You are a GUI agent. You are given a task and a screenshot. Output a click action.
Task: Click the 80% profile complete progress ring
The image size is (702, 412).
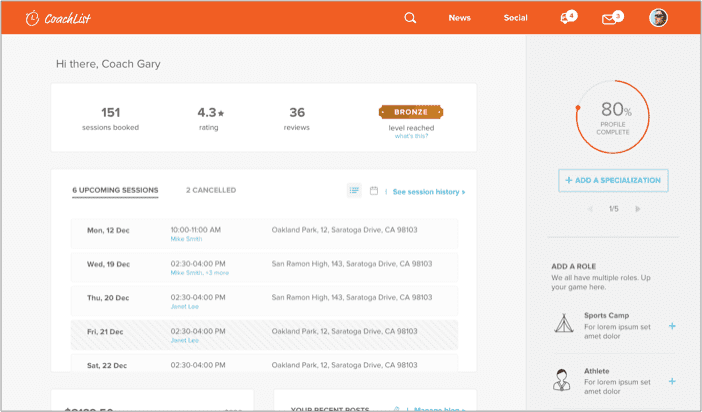[x=612, y=117]
